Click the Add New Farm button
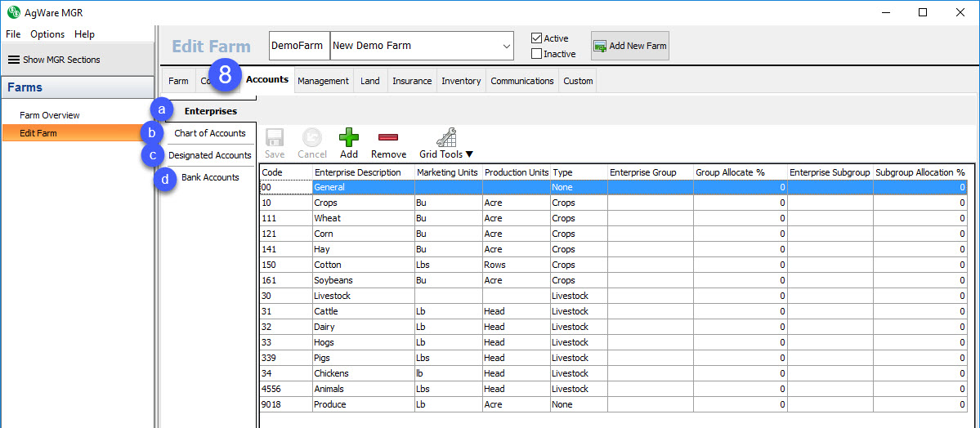This screenshot has height=428, width=980. click(x=629, y=46)
